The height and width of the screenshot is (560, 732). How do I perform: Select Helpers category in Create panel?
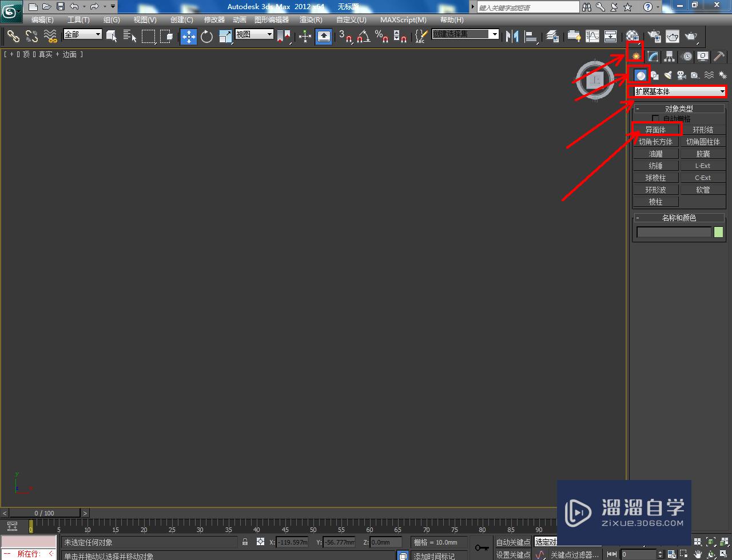tap(695, 75)
